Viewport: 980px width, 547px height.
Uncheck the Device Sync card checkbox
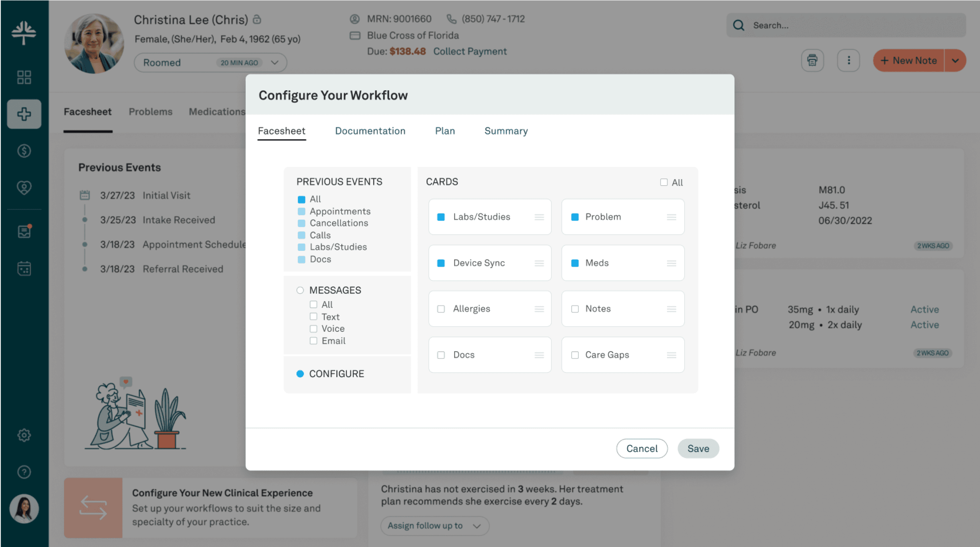(x=441, y=263)
